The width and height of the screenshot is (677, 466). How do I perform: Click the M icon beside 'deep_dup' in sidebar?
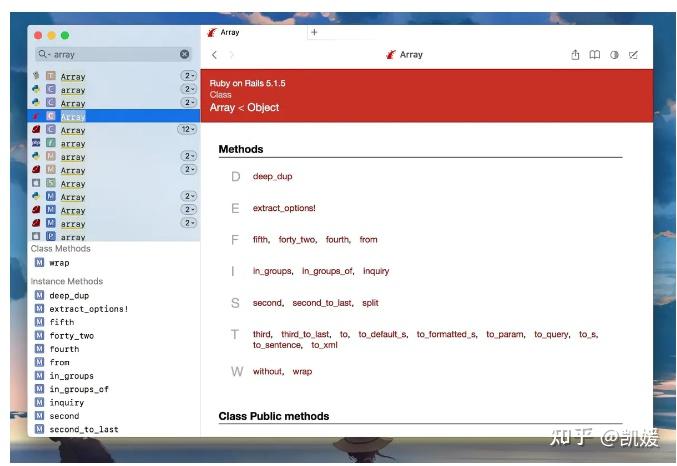(x=39, y=295)
